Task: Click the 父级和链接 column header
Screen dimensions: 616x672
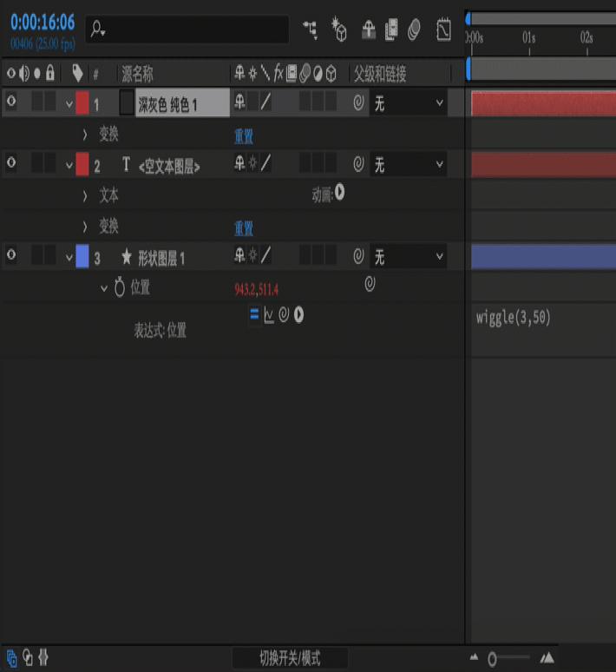Action: [380, 74]
